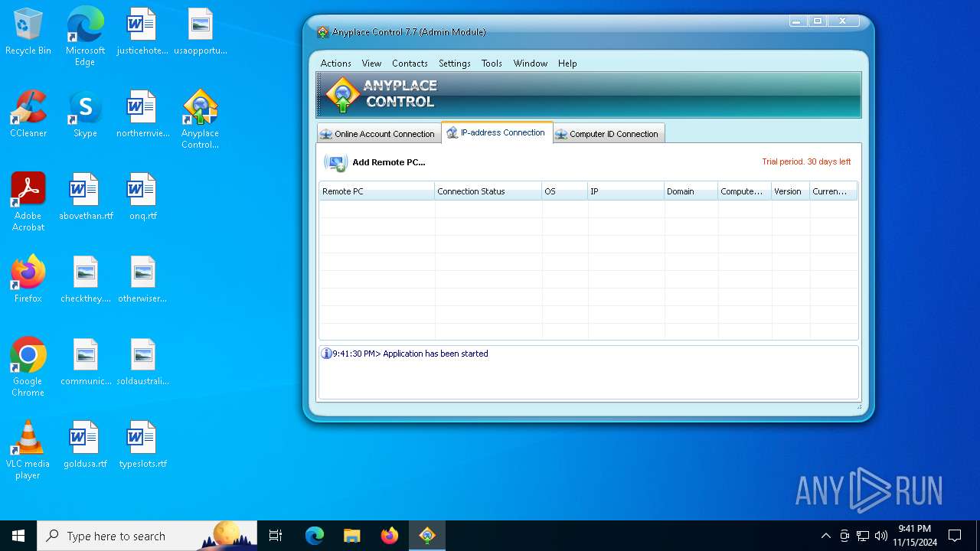
Task: Click the Add Remote PC button
Action: pyautogui.click(x=374, y=162)
